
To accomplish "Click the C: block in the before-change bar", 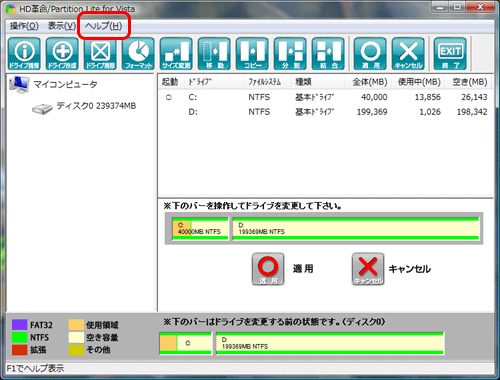I will [x=186, y=343].
